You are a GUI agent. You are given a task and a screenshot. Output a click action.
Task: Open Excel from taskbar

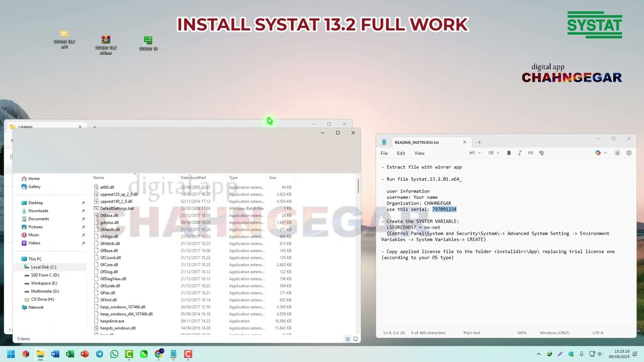[70, 354]
